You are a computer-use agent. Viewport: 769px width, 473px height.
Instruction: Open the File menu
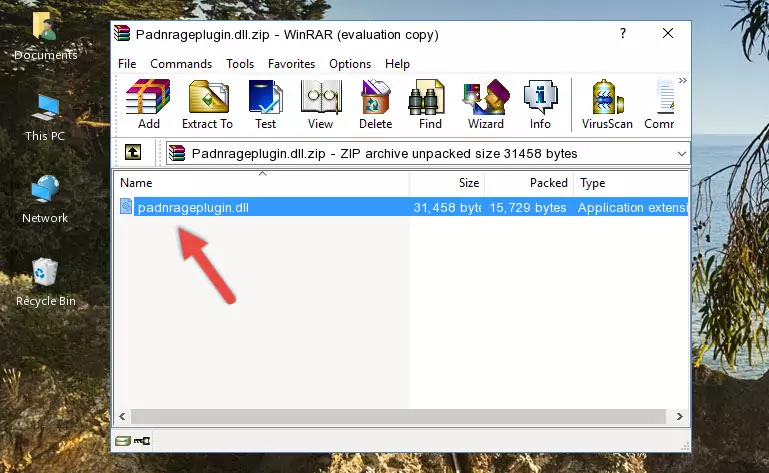(x=127, y=64)
